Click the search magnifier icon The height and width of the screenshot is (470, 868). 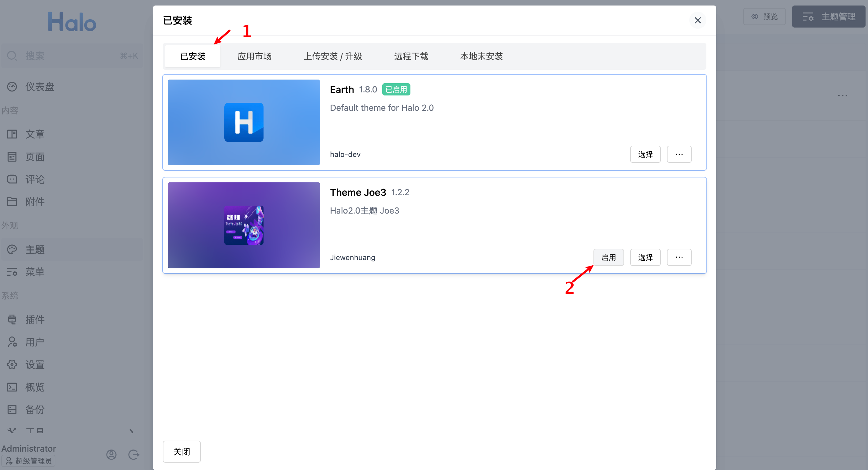12,56
